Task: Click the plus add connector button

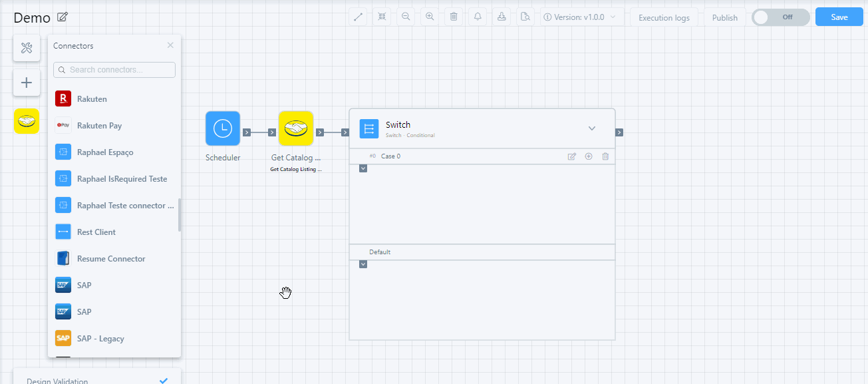Action: pos(27,83)
